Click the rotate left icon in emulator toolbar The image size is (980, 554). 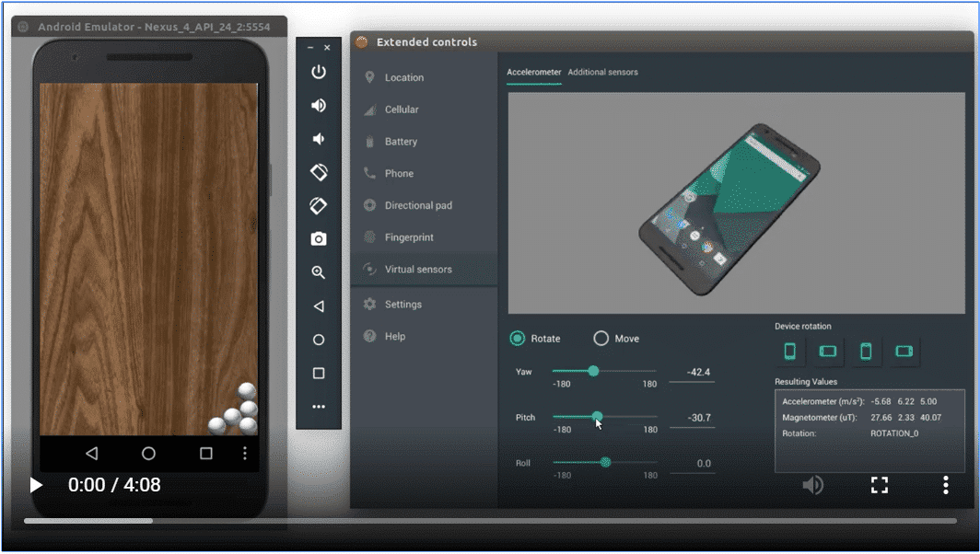(x=319, y=172)
